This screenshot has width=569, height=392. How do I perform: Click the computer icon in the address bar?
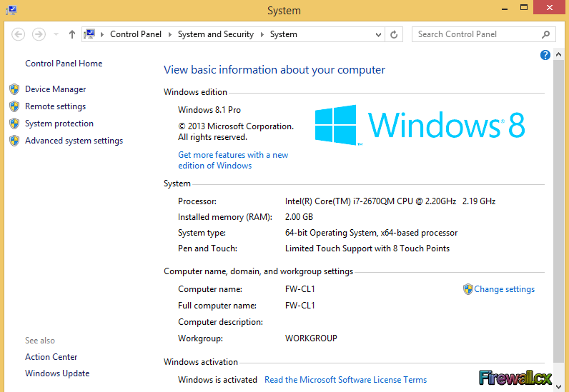point(89,34)
